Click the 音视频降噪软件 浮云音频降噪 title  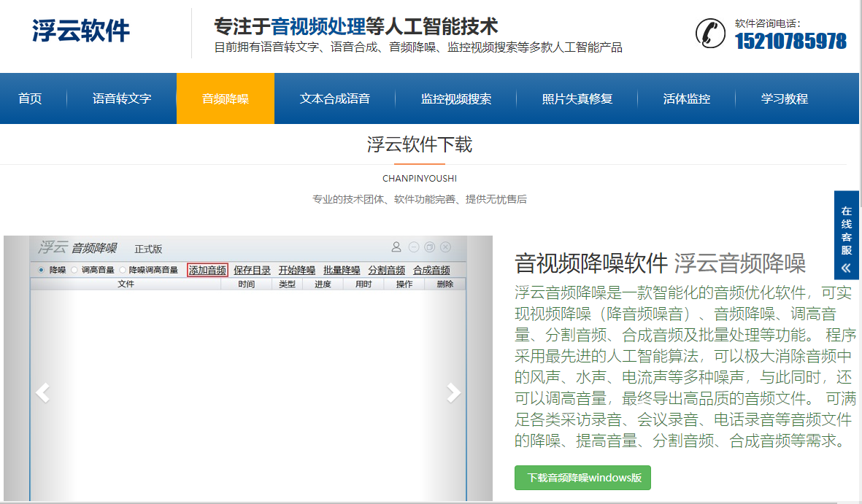pos(660,263)
